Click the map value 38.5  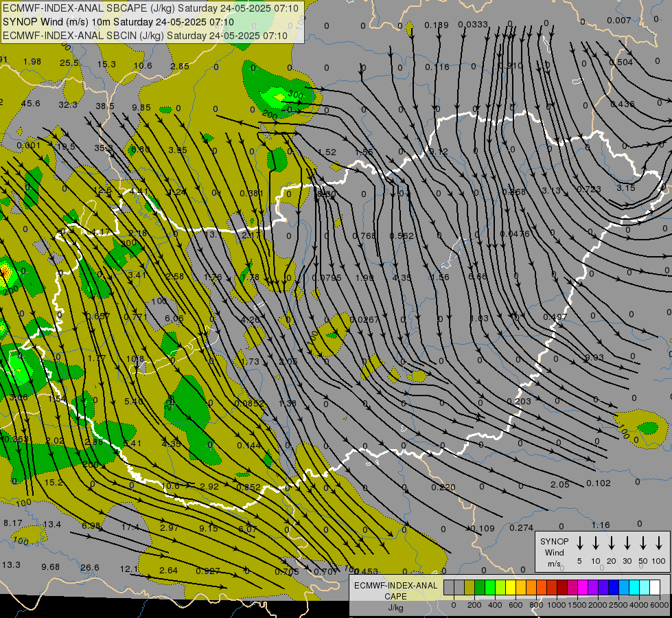(105, 106)
